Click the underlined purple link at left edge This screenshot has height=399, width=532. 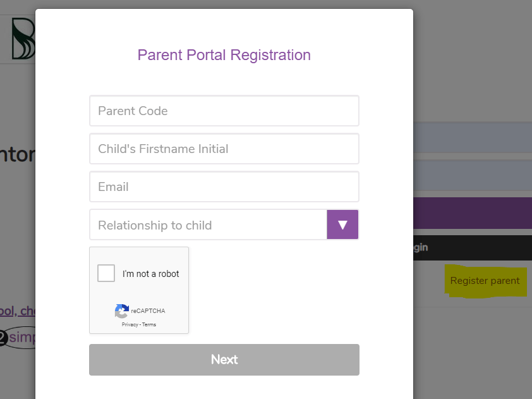click(18, 310)
